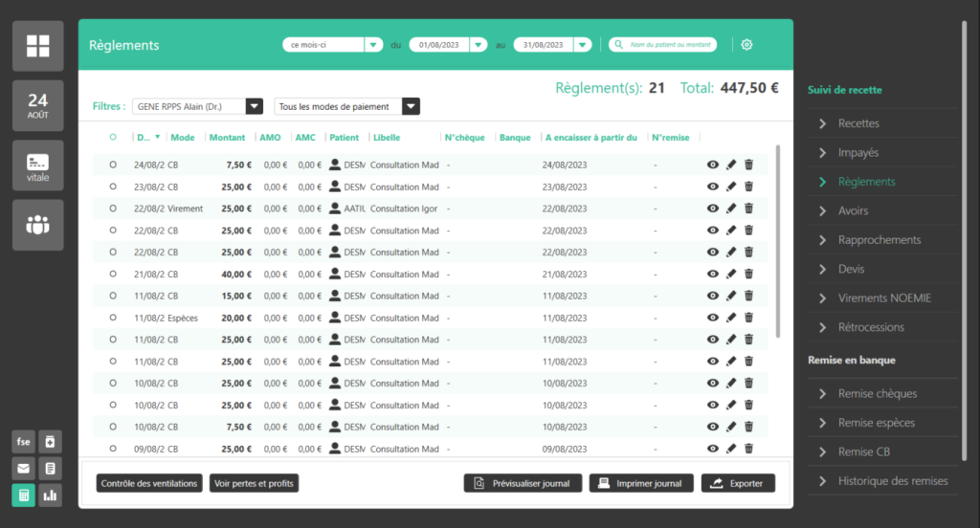Screen dimensions: 980x528
Task: Open Remise chèques menu entry
Action: tap(877, 394)
